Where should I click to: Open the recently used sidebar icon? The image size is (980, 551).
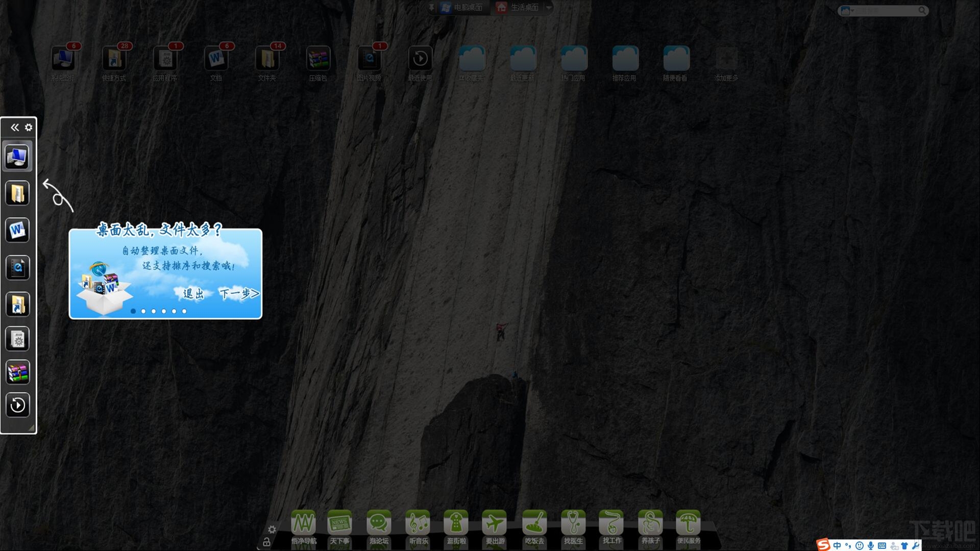pyautogui.click(x=17, y=406)
